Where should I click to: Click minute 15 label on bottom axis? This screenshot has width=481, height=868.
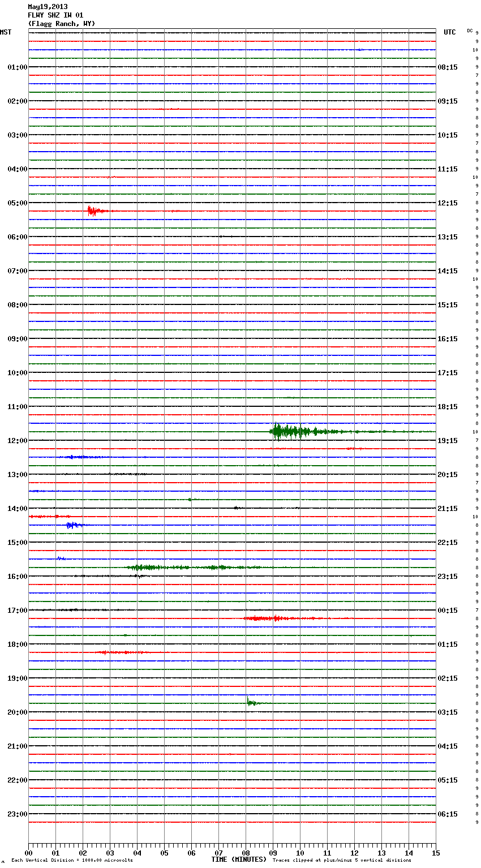436,853
